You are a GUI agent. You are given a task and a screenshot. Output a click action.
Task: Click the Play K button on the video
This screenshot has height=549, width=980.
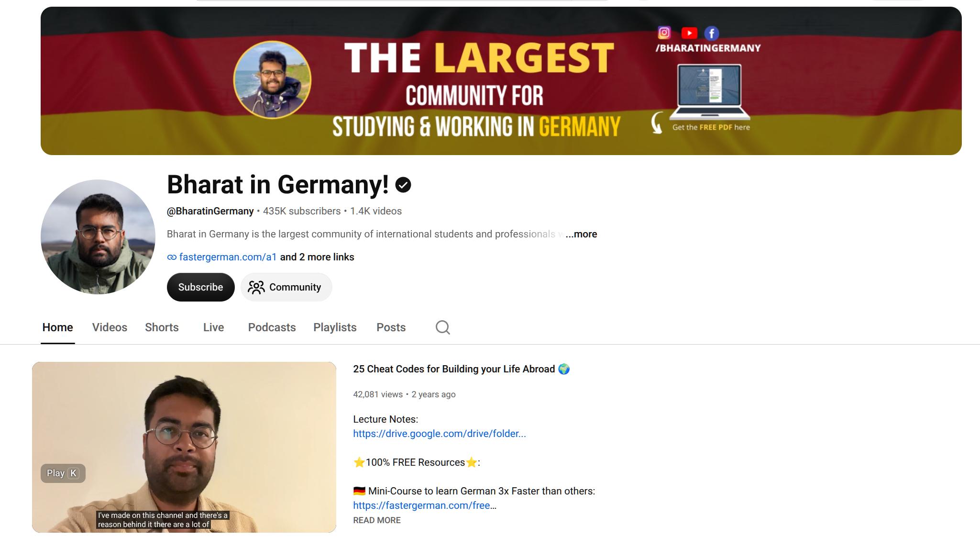pos(63,473)
